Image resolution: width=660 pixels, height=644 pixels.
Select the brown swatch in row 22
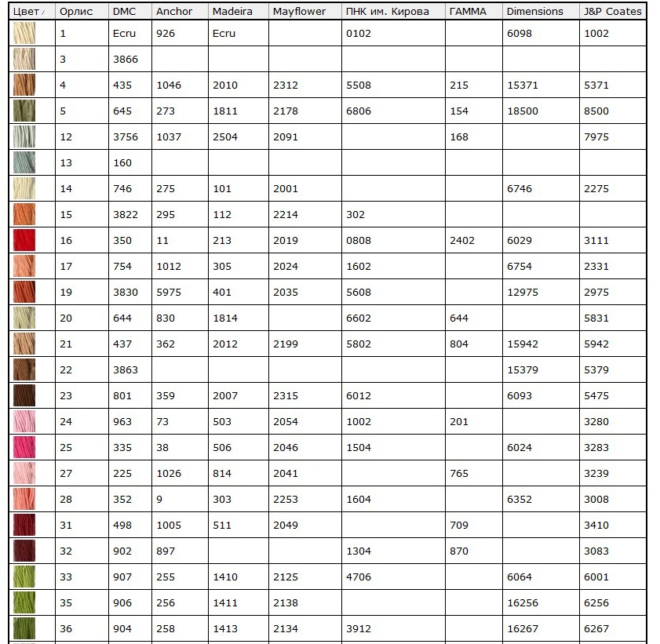pyautogui.click(x=24, y=369)
